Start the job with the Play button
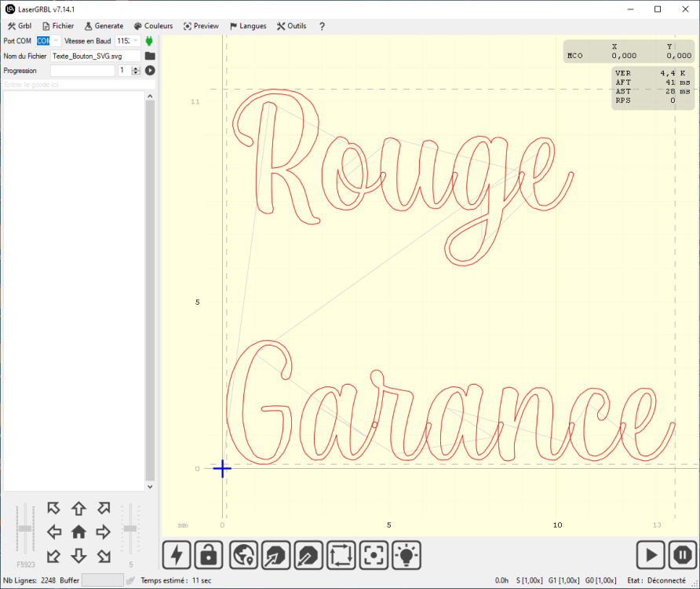700x589 pixels. click(651, 555)
